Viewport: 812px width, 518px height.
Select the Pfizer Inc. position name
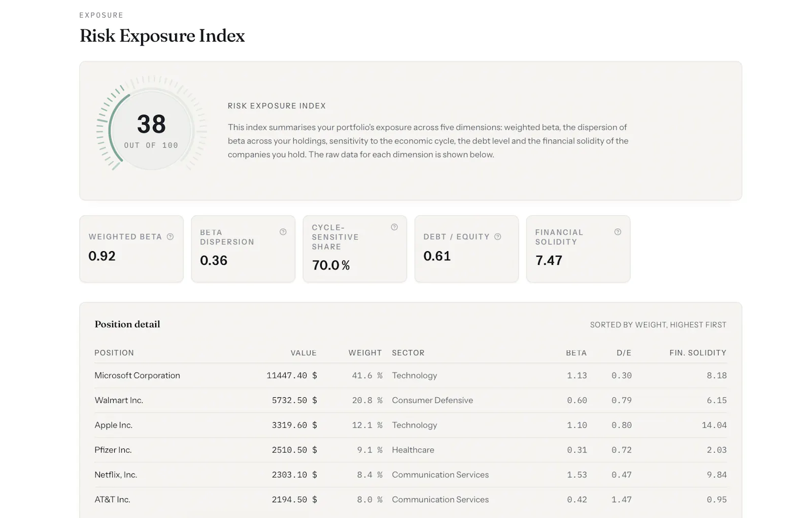(x=113, y=450)
